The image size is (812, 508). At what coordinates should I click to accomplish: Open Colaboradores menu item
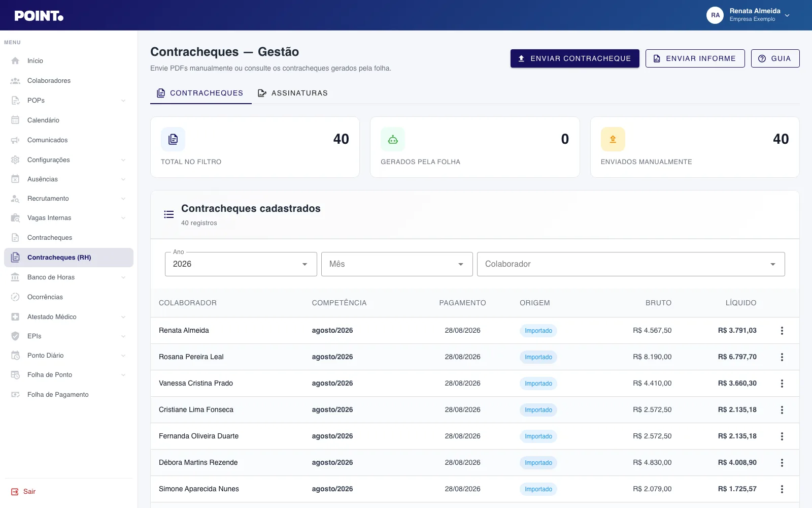[69, 81]
